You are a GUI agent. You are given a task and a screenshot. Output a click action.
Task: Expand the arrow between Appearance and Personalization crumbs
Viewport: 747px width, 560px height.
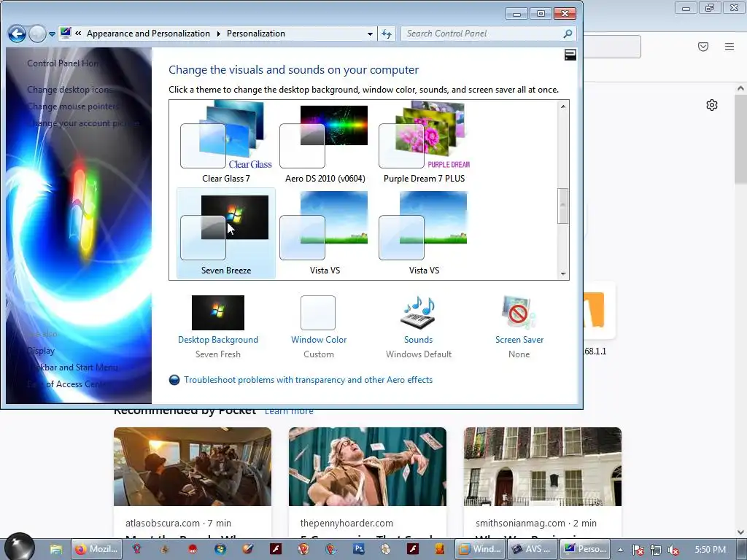pos(219,34)
